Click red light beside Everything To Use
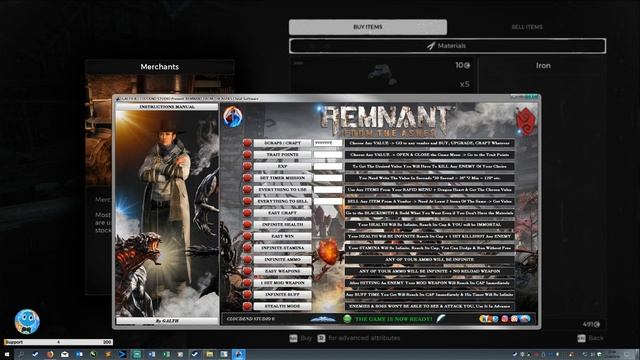Image resolution: width=640 pixels, height=360 pixels. (x=247, y=189)
